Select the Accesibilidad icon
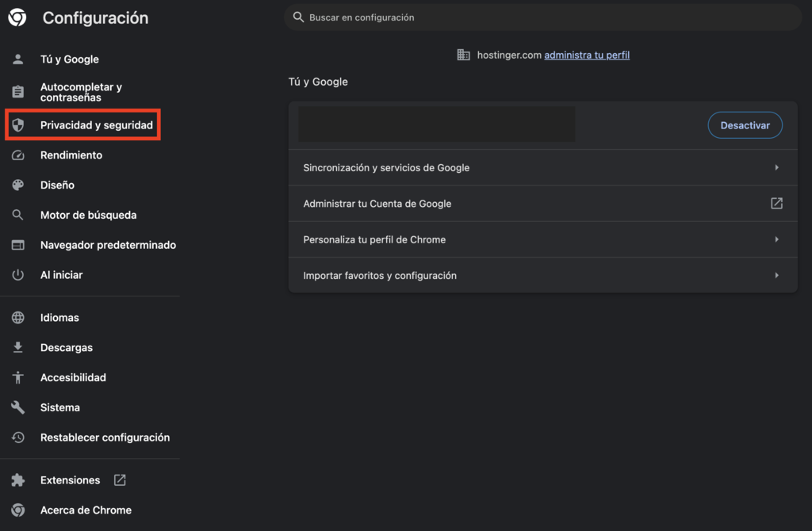Screen dimensions: 812x531 (x=19, y=377)
